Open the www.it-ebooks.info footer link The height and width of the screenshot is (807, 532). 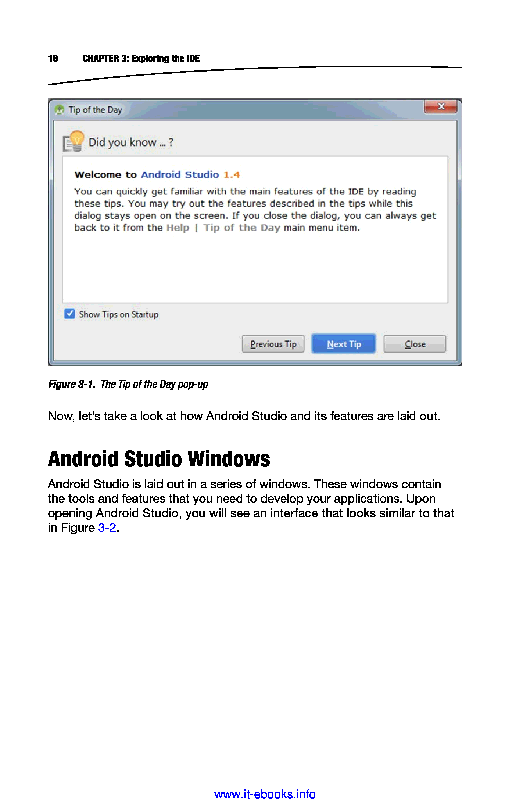click(265, 794)
